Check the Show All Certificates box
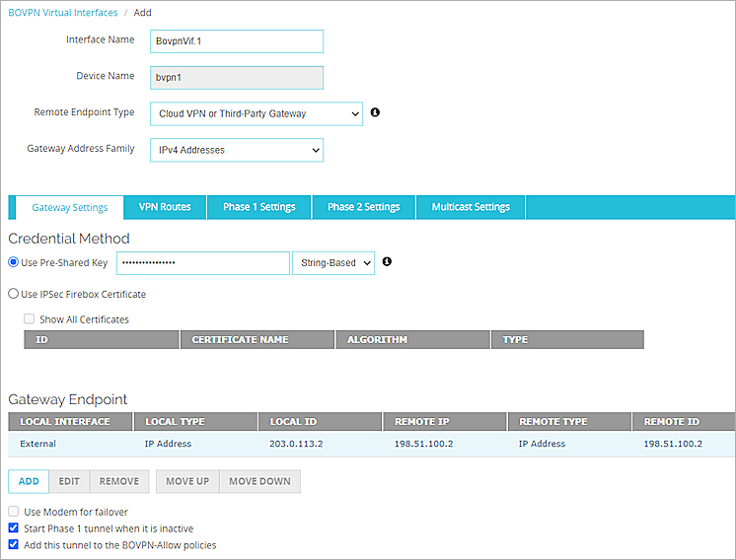This screenshot has height=560, width=736. click(x=30, y=319)
